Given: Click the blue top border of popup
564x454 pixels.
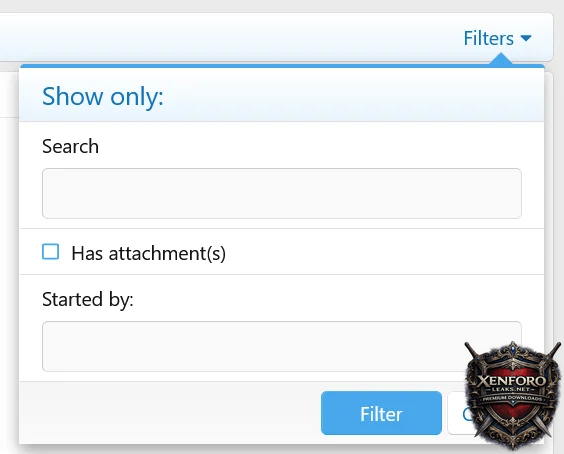Looking at the screenshot, I should (252, 66).
